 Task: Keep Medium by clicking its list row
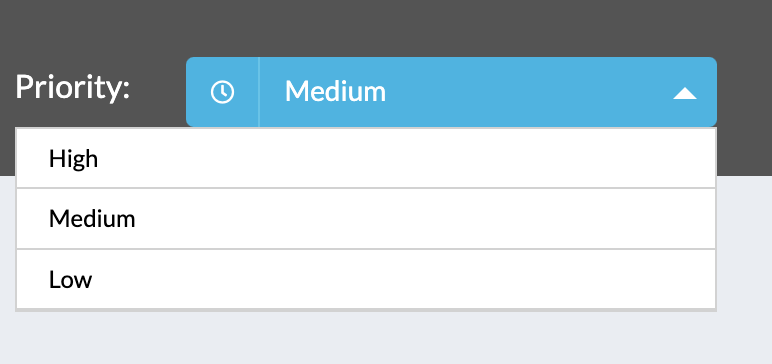point(366,219)
